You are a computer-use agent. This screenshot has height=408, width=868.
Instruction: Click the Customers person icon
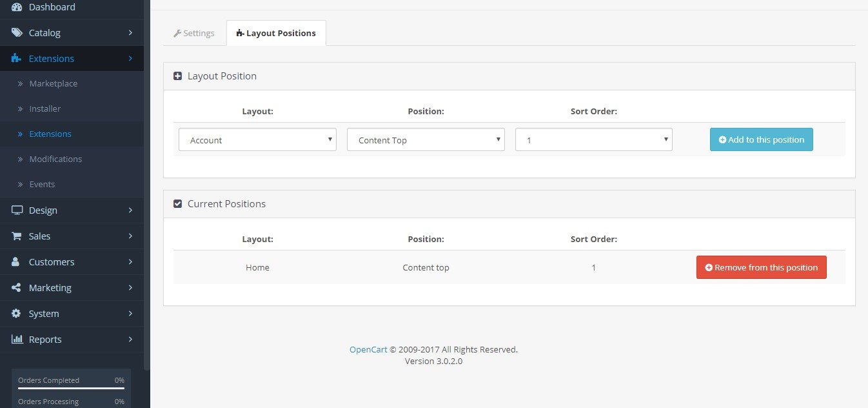click(16, 262)
